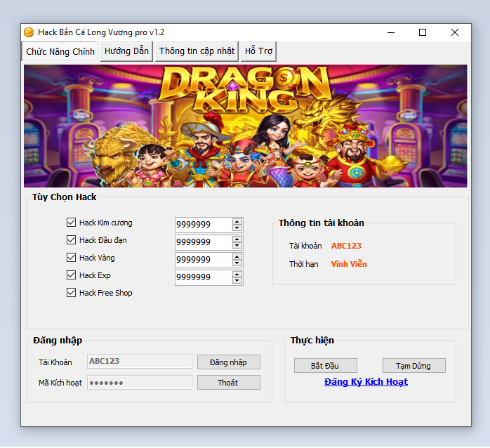Switch to the Hướng Dẫn tab
Viewport: 490px width, 448px height.
(x=127, y=51)
